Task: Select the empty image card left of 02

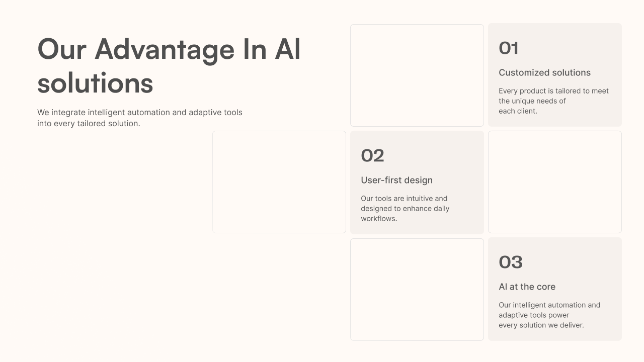Action: tap(279, 182)
